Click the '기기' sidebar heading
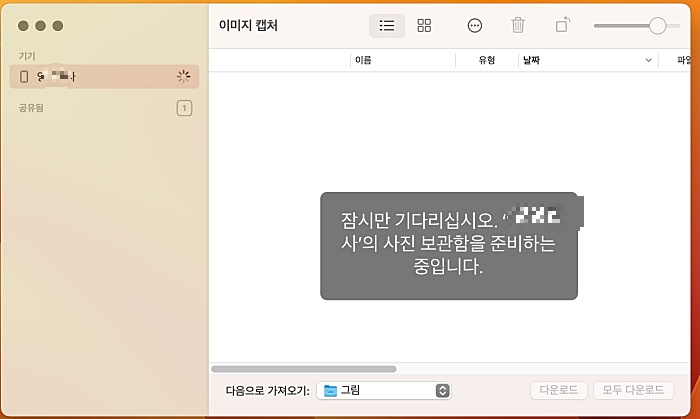Viewport: 700px width, 419px height. [27, 56]
